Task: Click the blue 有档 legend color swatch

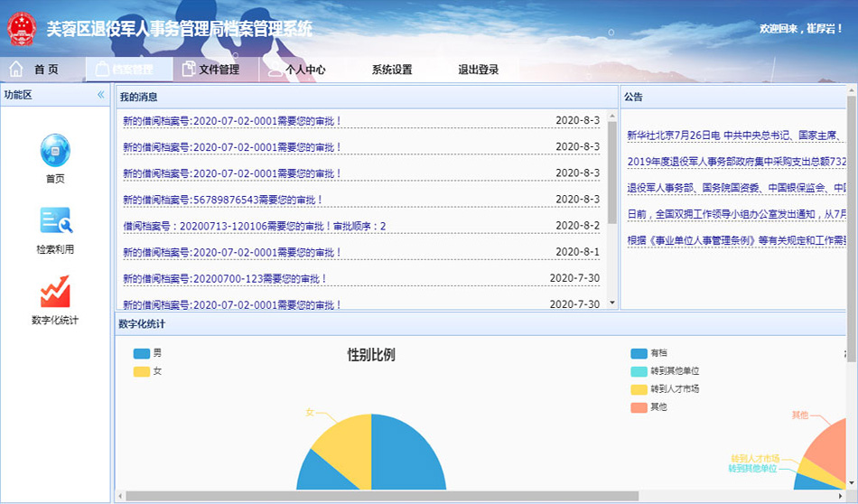Action: 639,354
